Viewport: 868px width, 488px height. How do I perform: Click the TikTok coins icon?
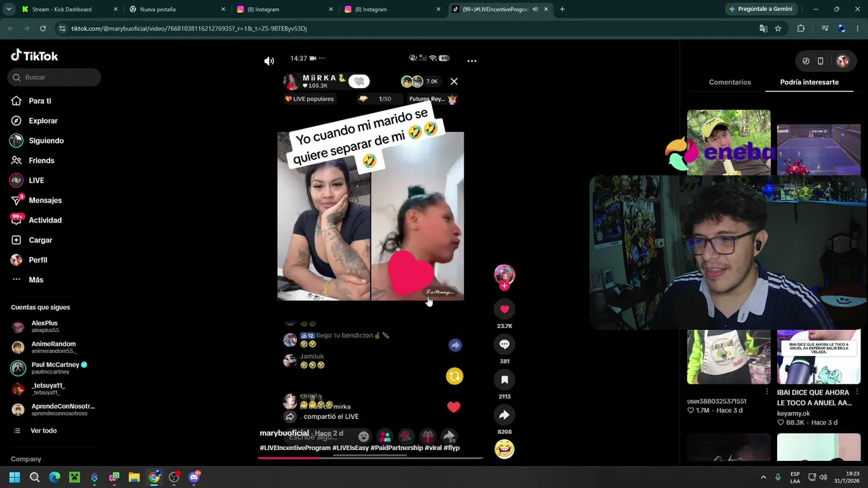coord(806,61)
